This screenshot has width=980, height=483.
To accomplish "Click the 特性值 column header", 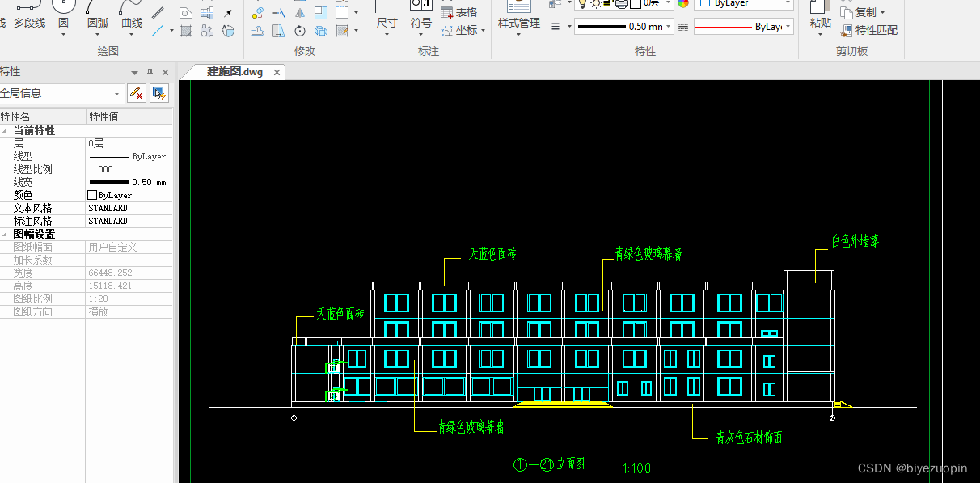I will point(129,117).
